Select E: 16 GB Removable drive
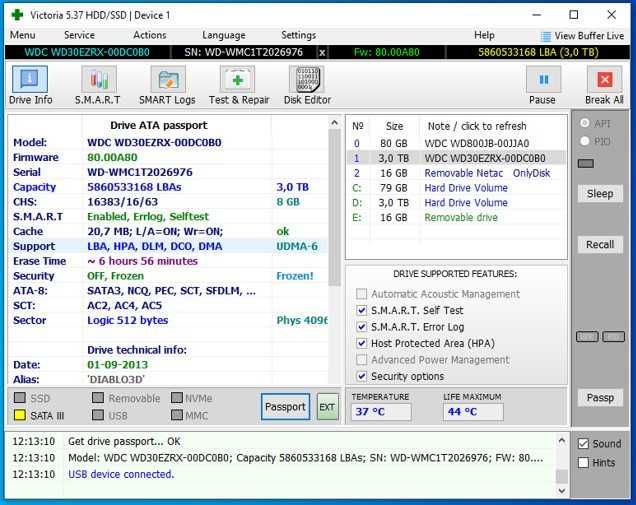The height and width of the screenshot is (505, 636). click(x=456, y=217)
